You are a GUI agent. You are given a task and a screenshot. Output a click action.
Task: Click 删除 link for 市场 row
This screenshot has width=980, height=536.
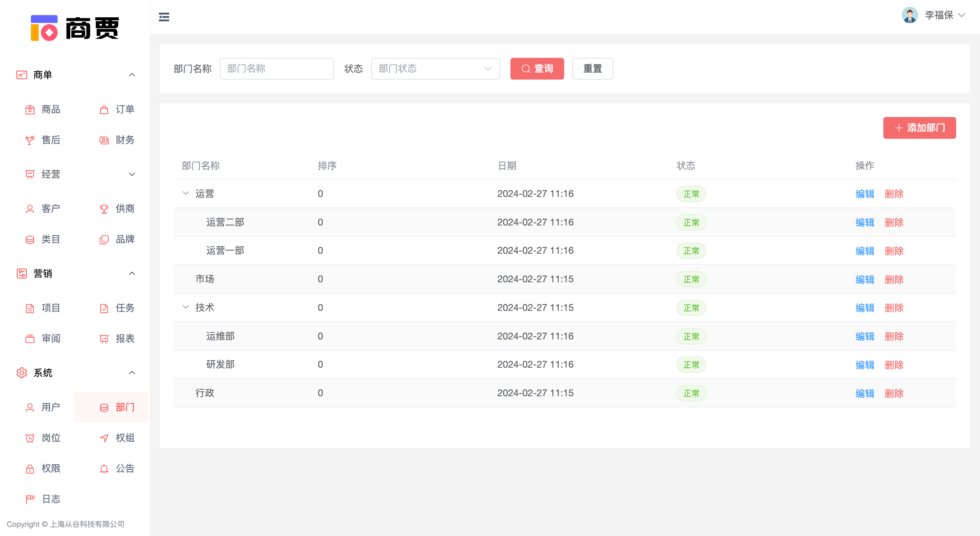pyautogui.click(x=894, y=280)
